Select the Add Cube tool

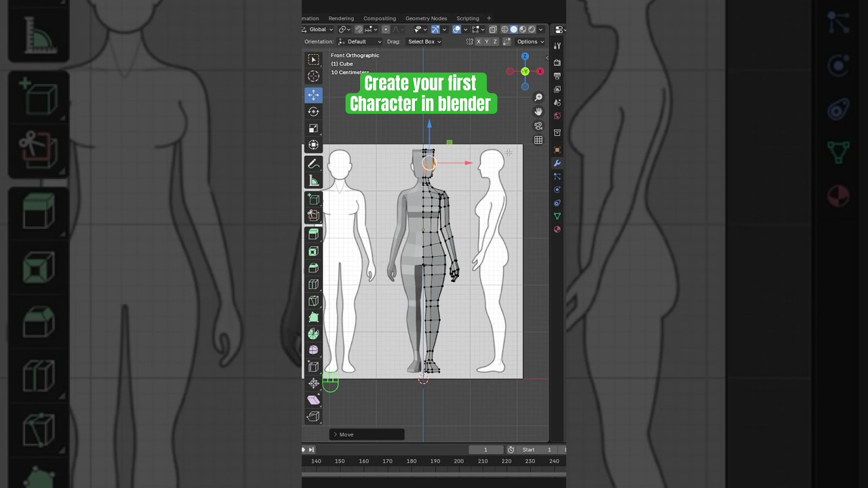[313, 199]
